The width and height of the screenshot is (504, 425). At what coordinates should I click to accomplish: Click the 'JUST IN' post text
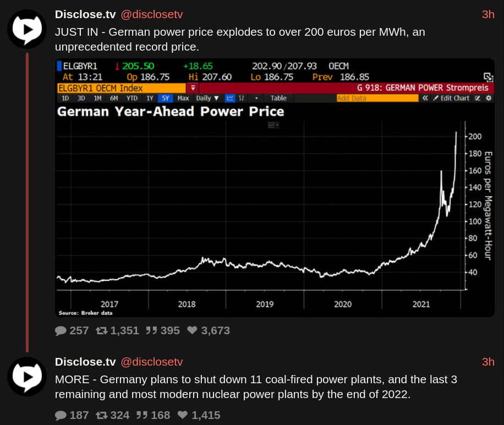point(240,39)
